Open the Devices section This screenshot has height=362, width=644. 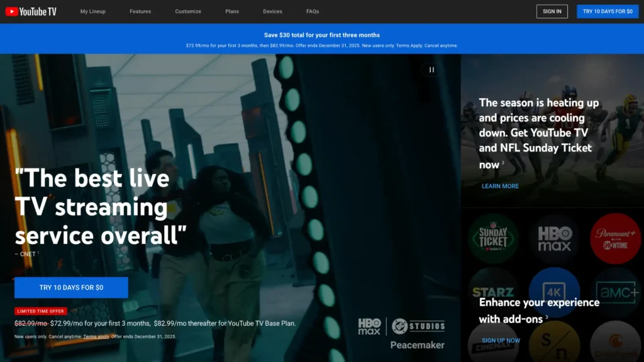272,11
